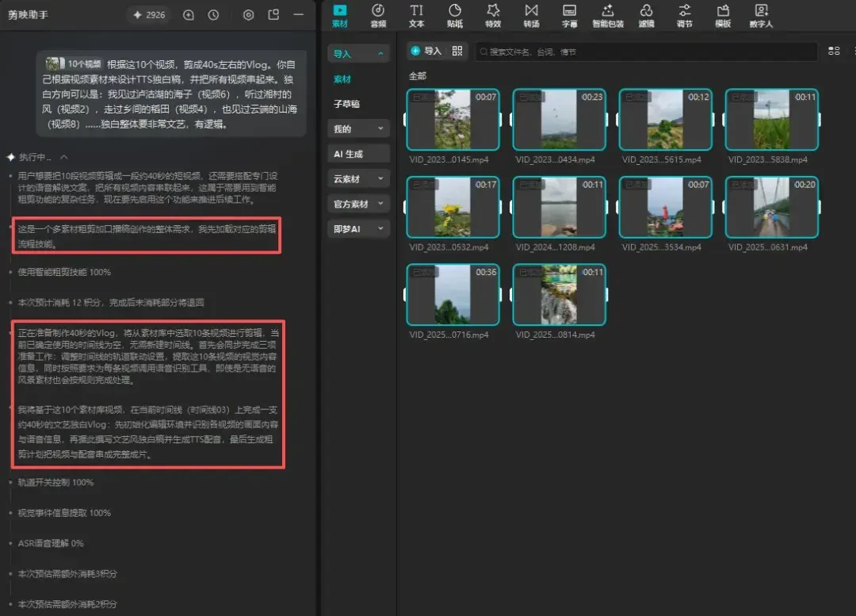Screen dimensions: 856x616
Task: Select clip VID_2023...0434.mp4
Action: tap(559, 120)
